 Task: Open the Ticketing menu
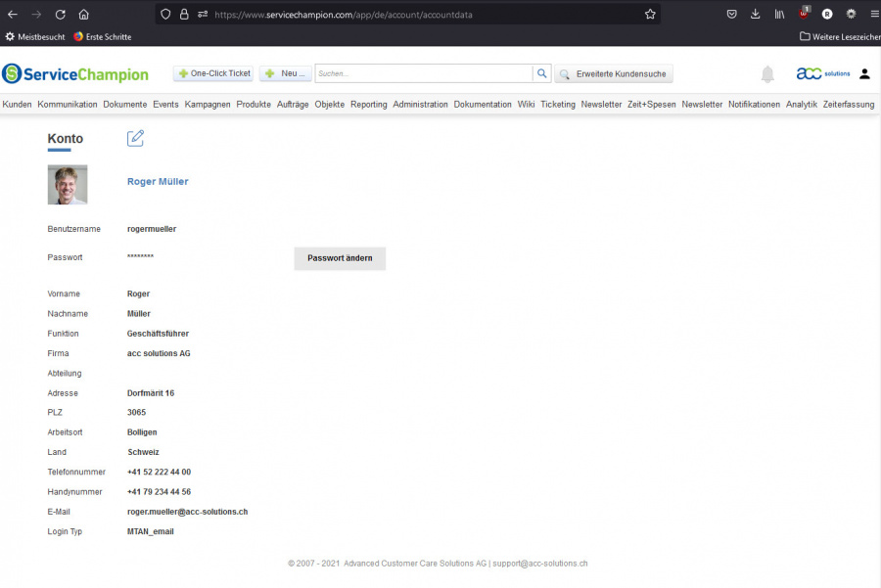558,105
